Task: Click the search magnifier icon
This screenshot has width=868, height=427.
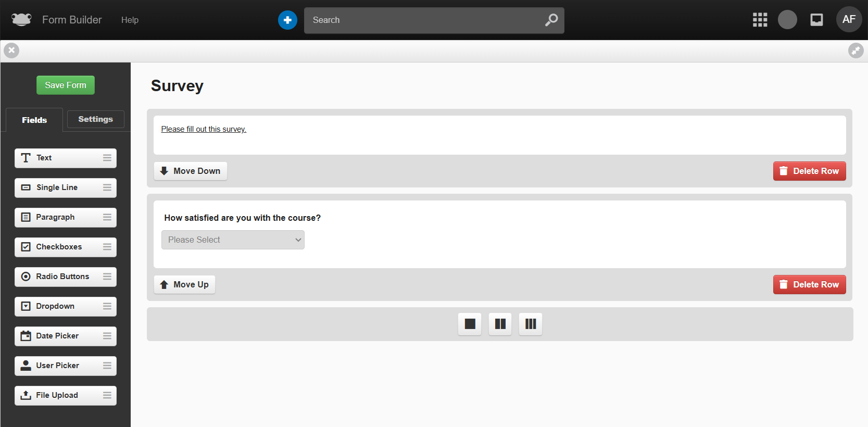Action: [x=551, y=20]
